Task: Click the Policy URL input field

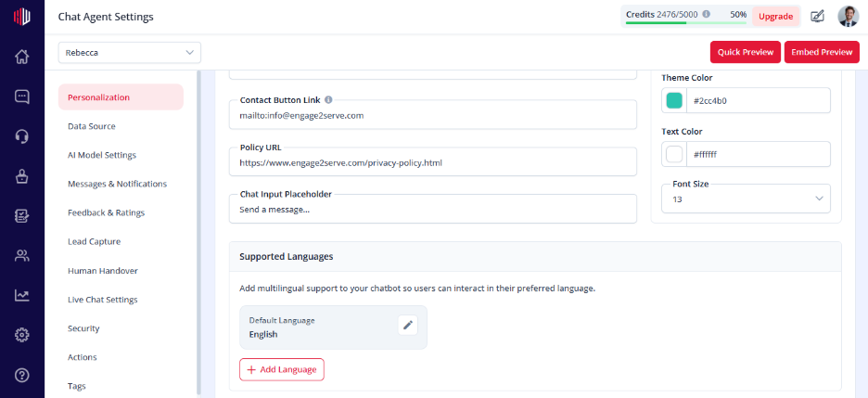Action: click(x=433, y=161)
